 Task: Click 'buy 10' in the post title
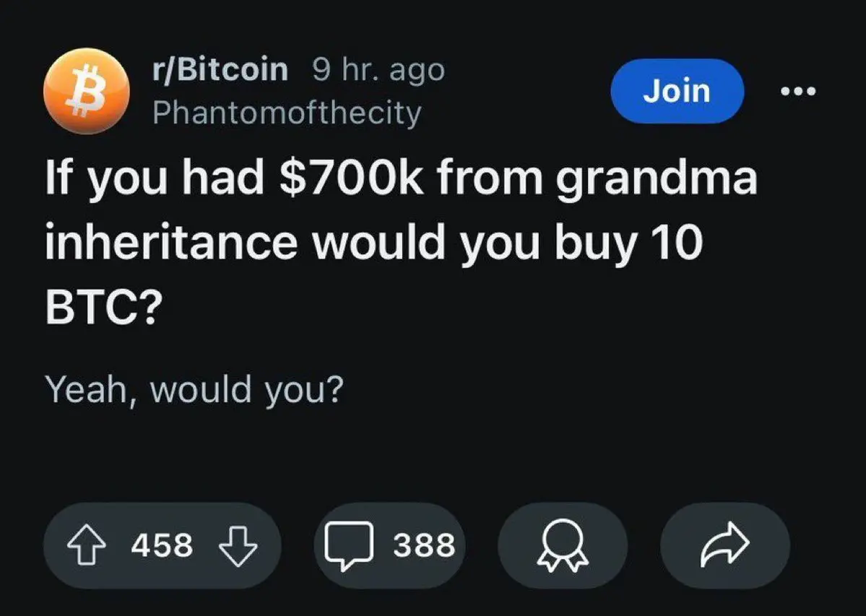coord(628,243)
